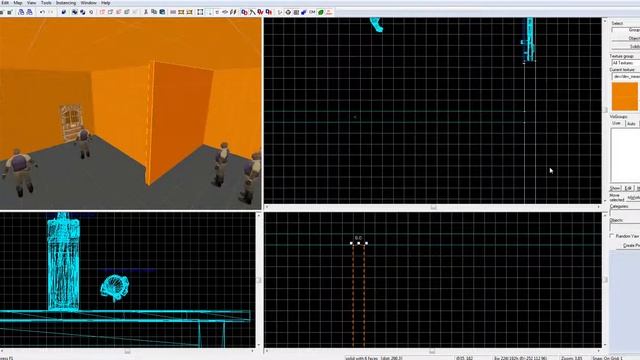The width and height of the screenshot is (640, 360).
Task: Open the Objects dropdown
Action: tap(625, 227)
